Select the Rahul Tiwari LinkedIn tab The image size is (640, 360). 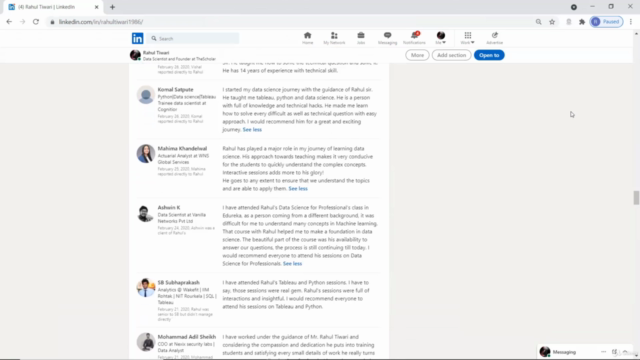(53, 7)
